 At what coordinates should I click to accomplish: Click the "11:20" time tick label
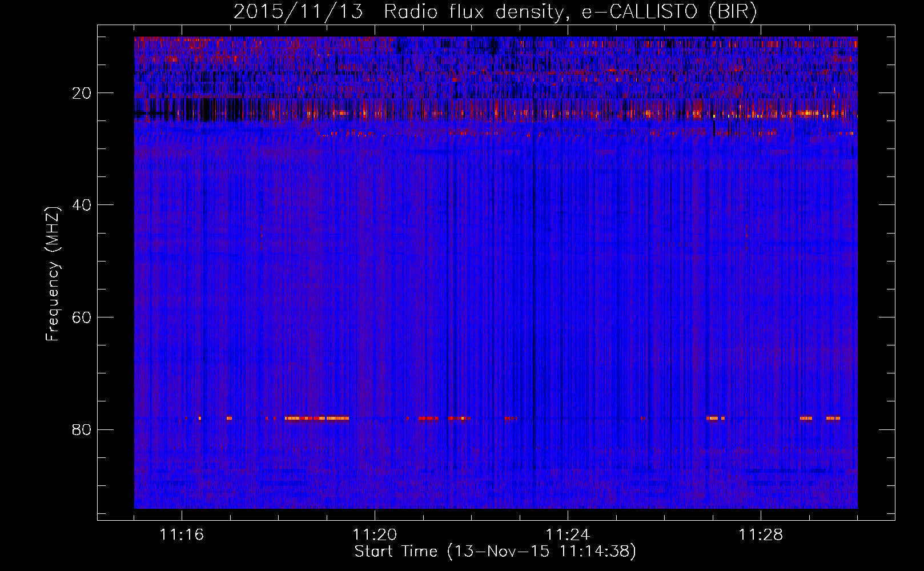click(375, 535)
